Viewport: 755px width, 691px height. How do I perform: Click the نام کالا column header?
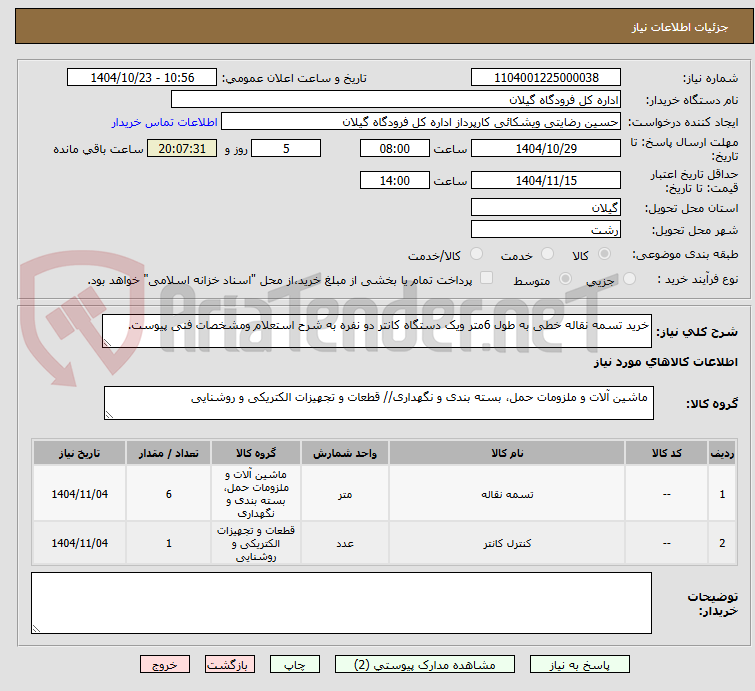pos(507,453)
